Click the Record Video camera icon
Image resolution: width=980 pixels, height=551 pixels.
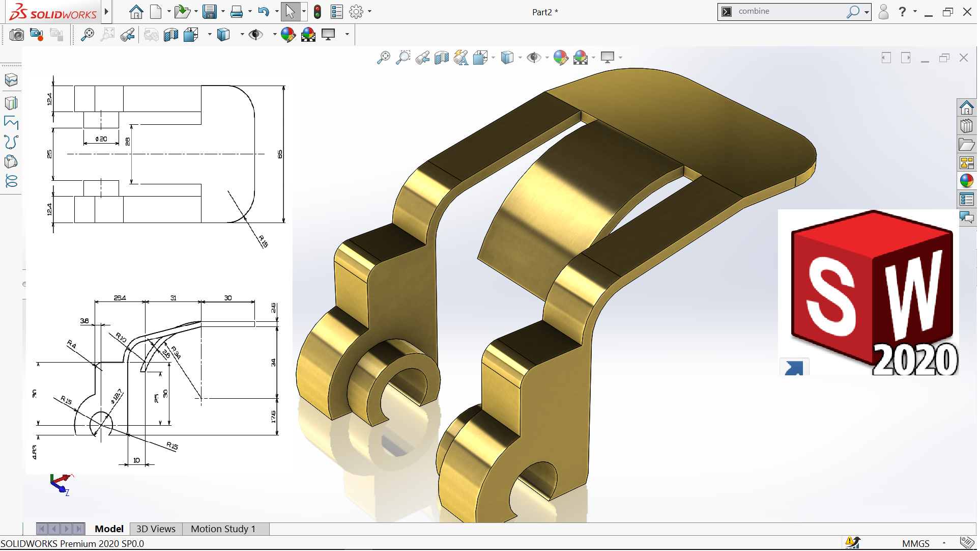(37, 35)
